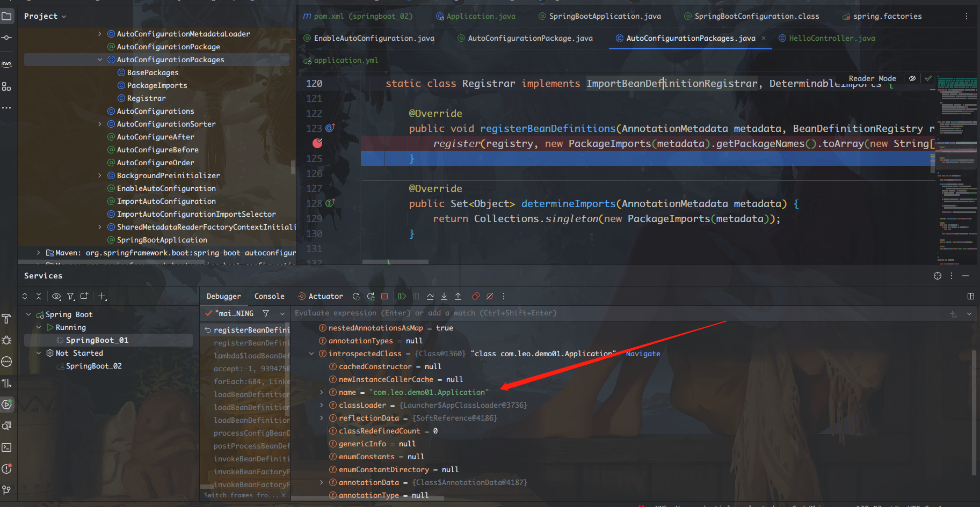This screenshot has height=507, width=980.
Task: Click the Step Out debugger icon
Action: click(458, 296)
